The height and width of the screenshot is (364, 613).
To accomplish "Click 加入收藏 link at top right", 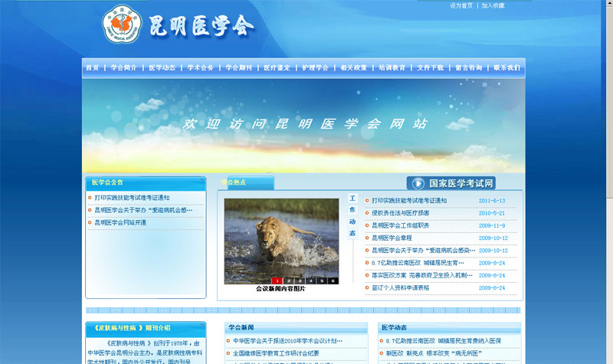I will (x=493, y=5).
